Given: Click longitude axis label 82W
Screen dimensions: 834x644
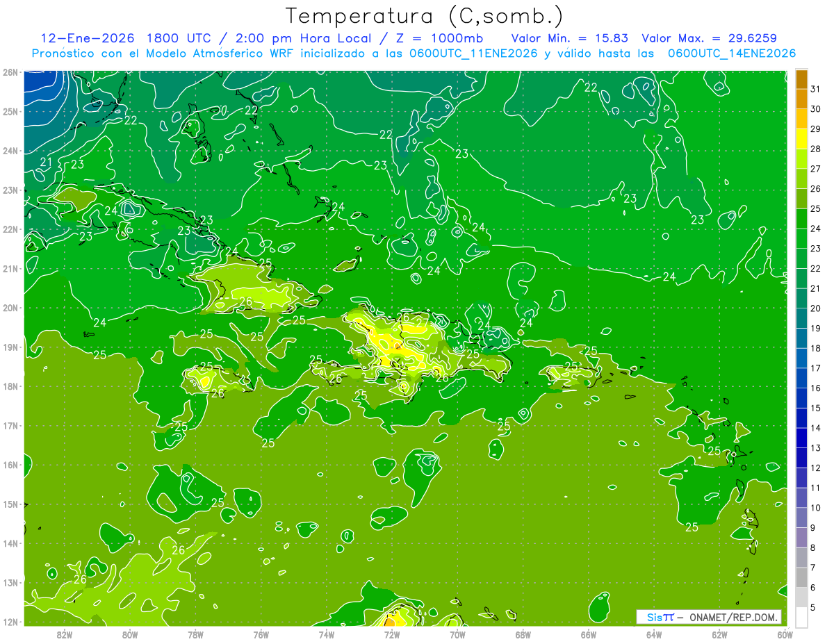Looking at the screenshot, I should (x=65, y=634).
